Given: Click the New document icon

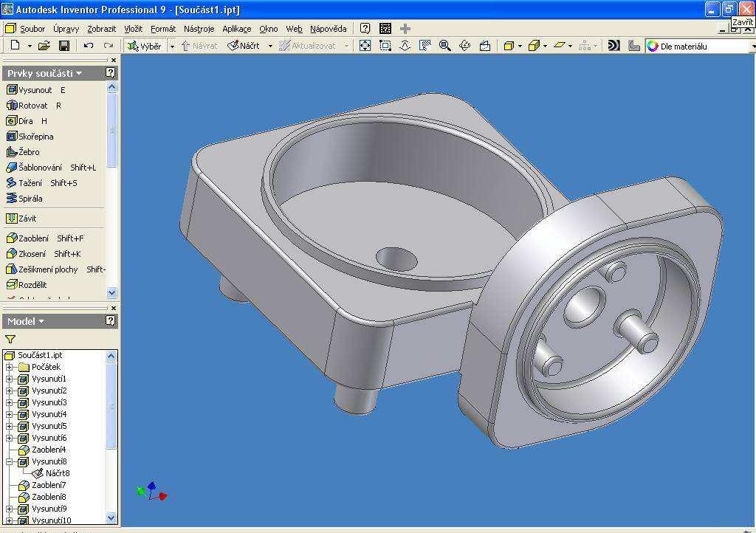Looking at the screenshot, I should point(15,45).
